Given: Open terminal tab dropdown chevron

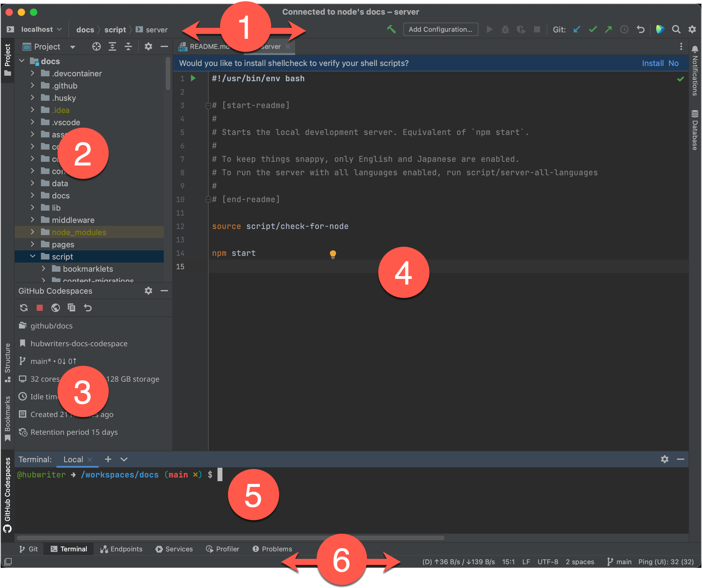Looking at the screenshot, I should pos(124,459).
